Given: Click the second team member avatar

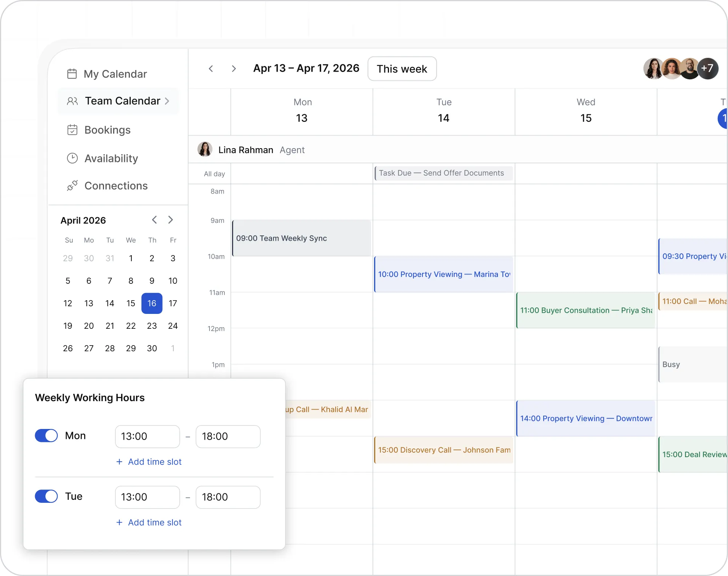Looking at the screenshot, I should [x=672, y=69].
